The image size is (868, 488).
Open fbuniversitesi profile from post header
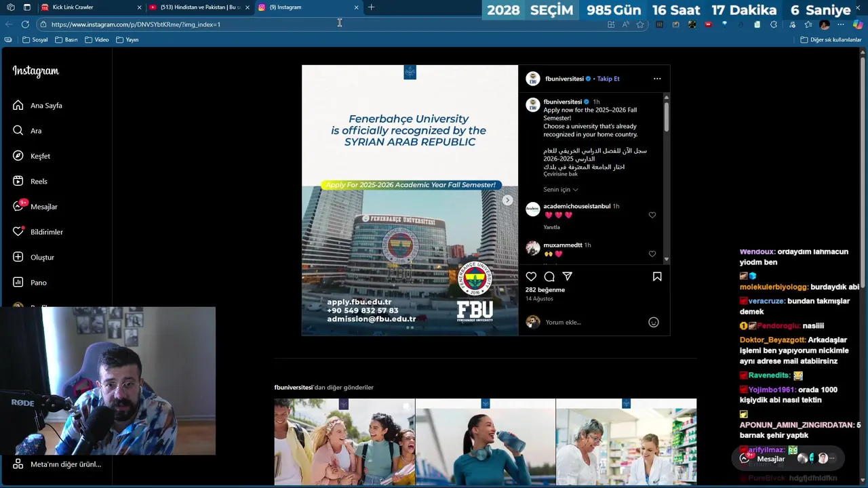tap(564, 79)
